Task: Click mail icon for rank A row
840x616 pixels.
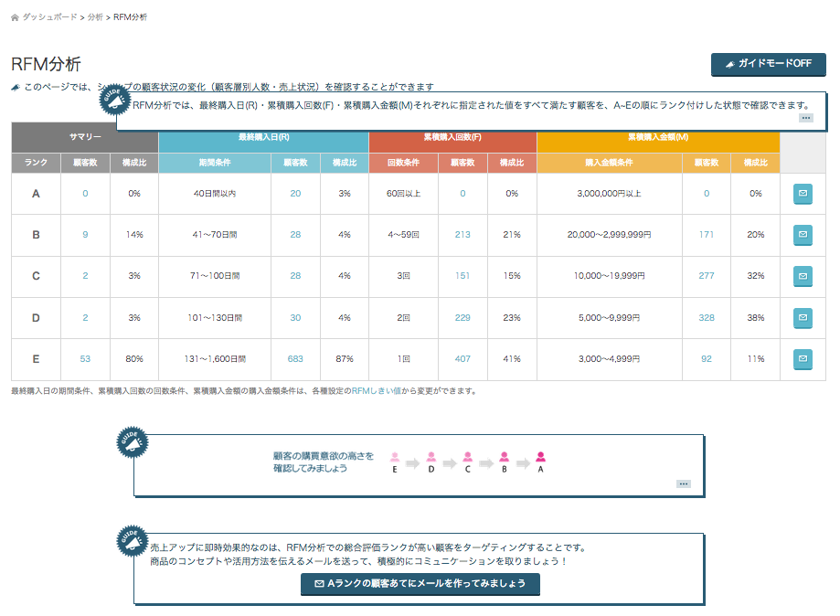Action: [803, 194]
